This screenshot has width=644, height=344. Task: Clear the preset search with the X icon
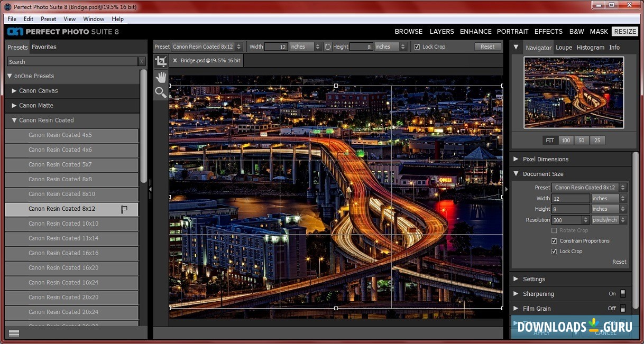click(x=142, y=62)
